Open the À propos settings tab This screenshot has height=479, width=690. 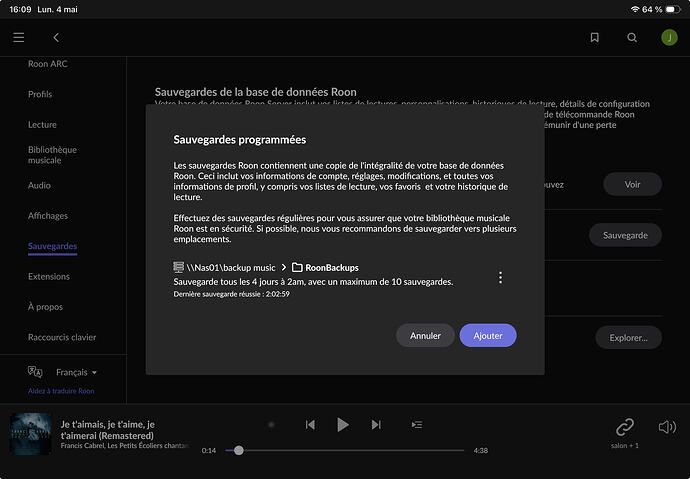tap(45, 307)
